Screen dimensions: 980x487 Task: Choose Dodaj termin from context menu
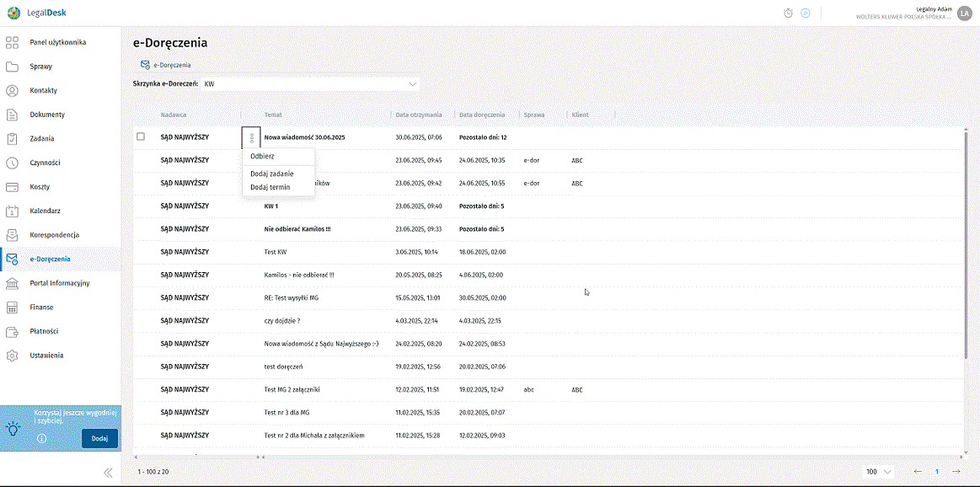[270, 186]
